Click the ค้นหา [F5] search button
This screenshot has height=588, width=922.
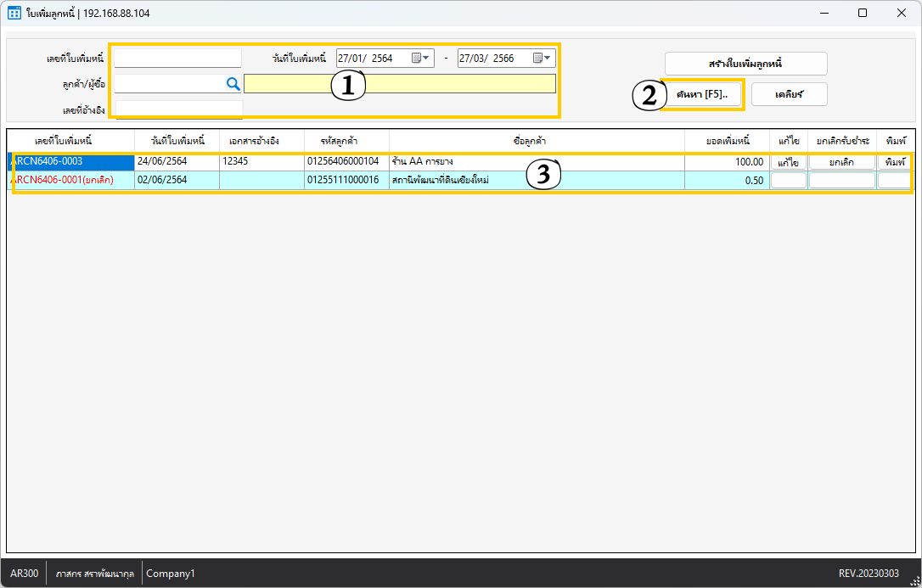[702, 94]
